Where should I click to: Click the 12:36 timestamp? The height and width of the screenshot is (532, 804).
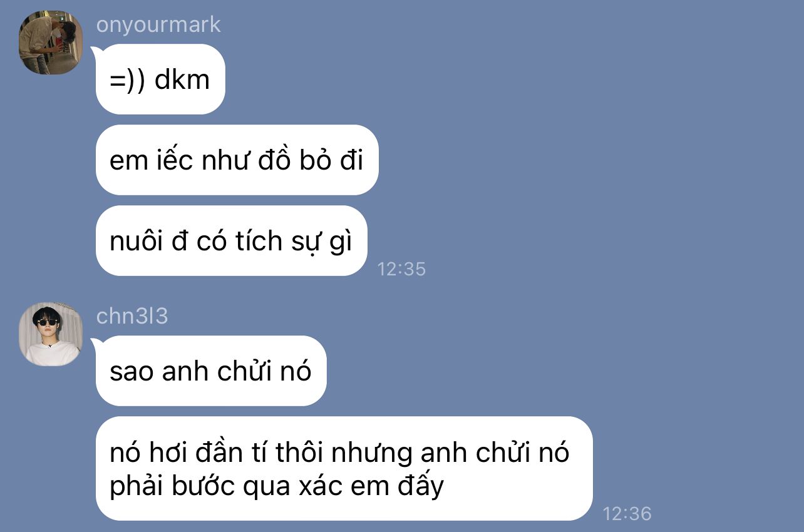[x=627, y=514]
